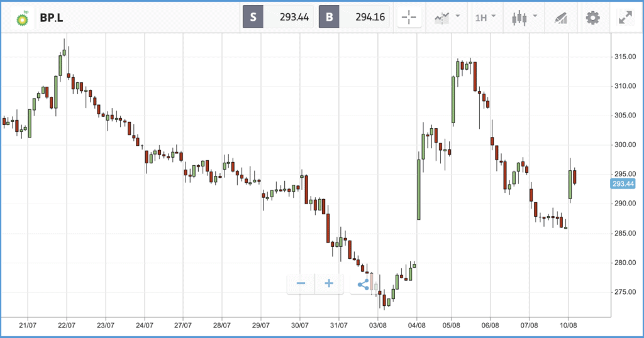Open the compare chart icon
This screenshot has height=338, width=644.
click(x=441, y=18)
